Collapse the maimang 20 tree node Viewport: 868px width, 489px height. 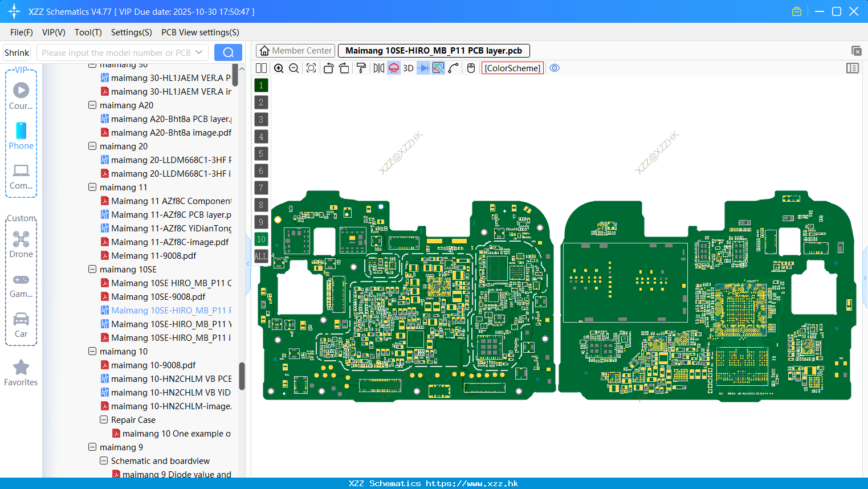(92, 146)
